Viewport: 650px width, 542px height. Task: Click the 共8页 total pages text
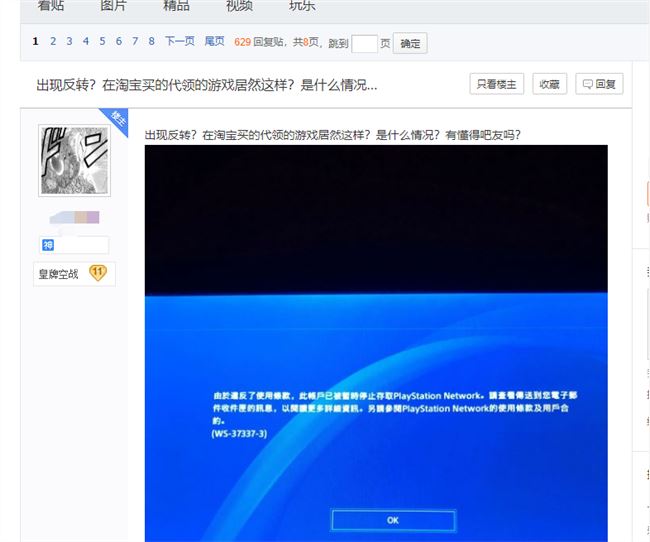pos(306,42)
